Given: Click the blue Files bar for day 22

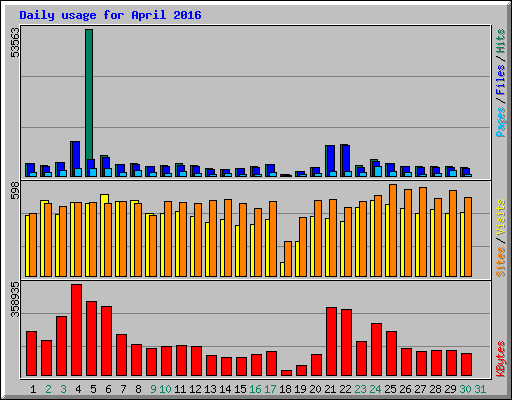Looking at the screenshot, I should pos(346,158).
